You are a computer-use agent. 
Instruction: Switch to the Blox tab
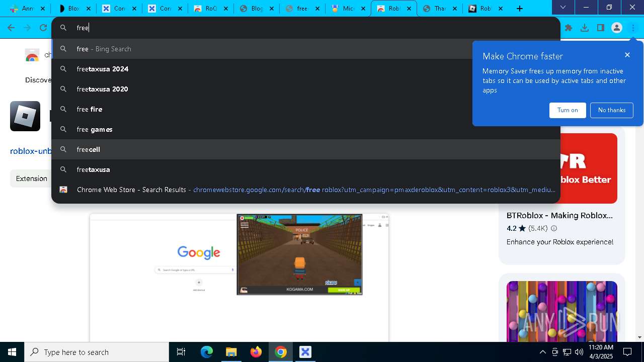[68, 9]
